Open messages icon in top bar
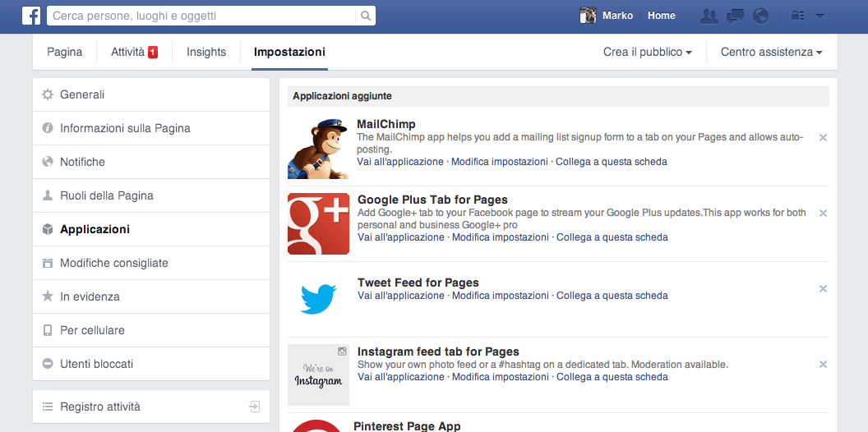The height and width of the screenshot is (432, 868). coord(735,16)
